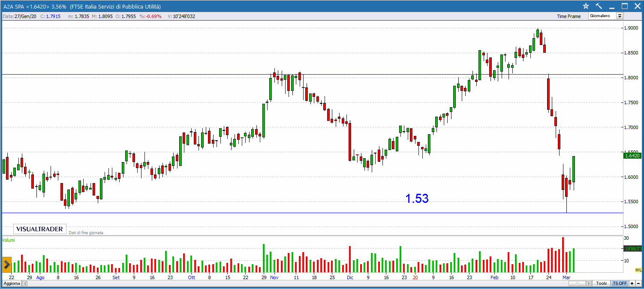Click the Mar month label on time axis
This screenshot has width=644, height=289.
click(x=566, y=277)
